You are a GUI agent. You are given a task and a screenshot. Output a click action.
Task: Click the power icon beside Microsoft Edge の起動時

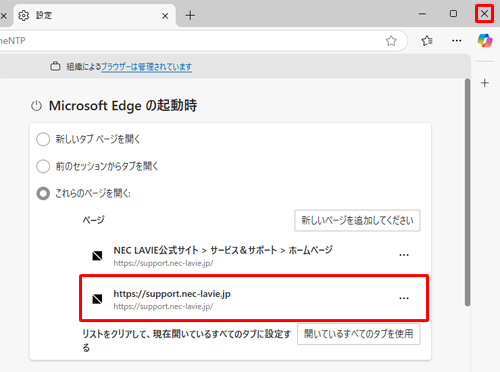pos(36,106)
